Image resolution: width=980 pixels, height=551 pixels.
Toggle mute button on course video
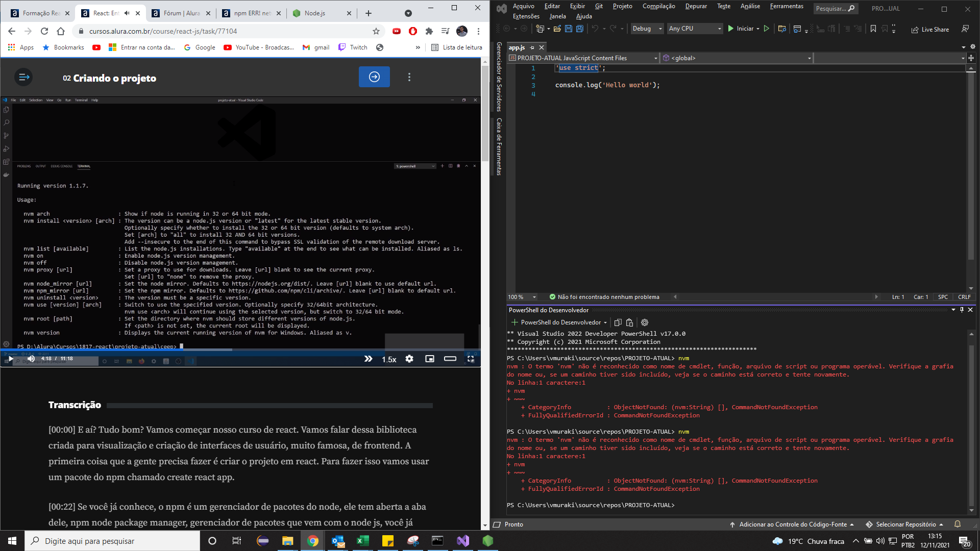[30, 358]
